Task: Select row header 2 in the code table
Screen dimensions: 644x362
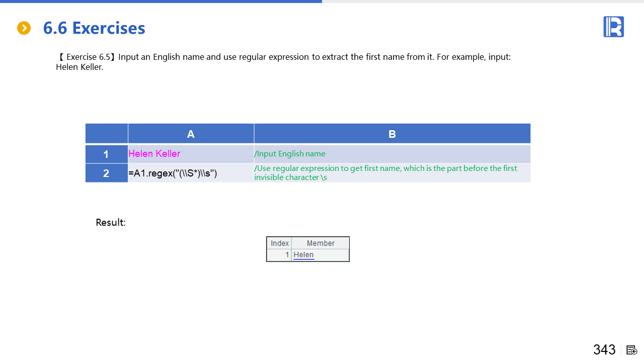Action: pos(106,173)
